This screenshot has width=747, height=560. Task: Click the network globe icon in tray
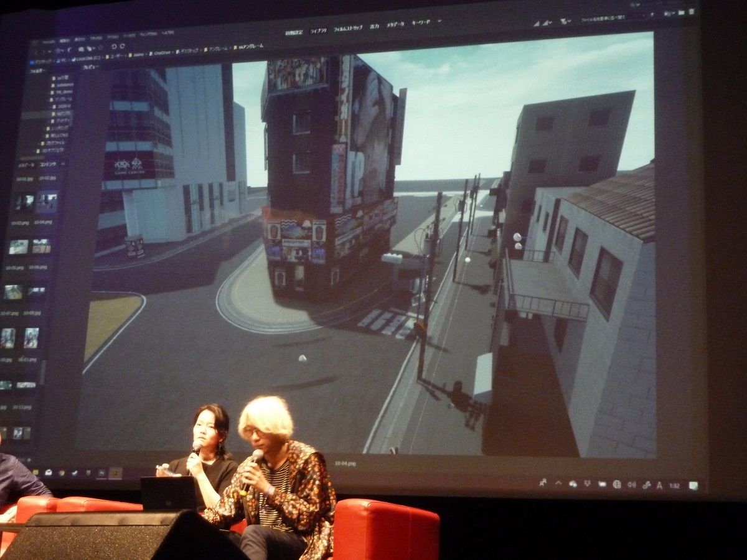(x=617, y=483)
